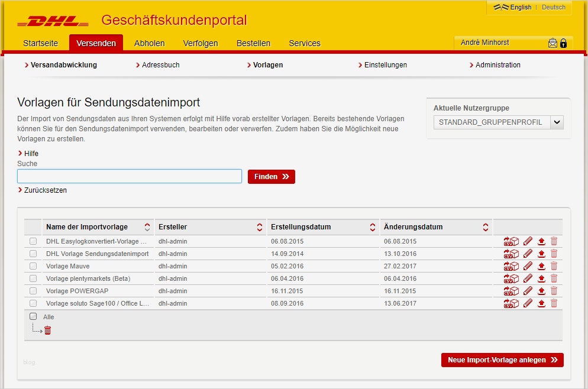Click Neue Import-Vorlage anlegen button
Image resolution: width=588 pixels, height=389 pixels.
pos(502,360)
